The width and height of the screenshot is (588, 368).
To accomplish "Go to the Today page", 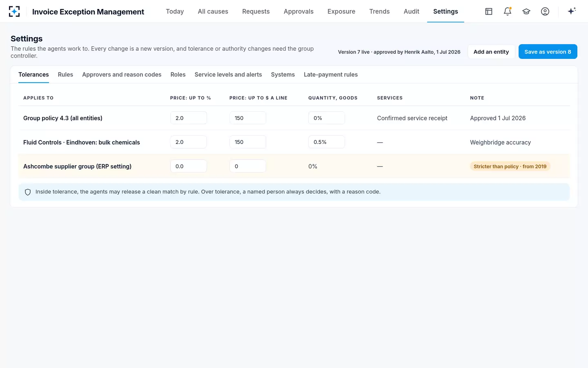I will [175, 11].
